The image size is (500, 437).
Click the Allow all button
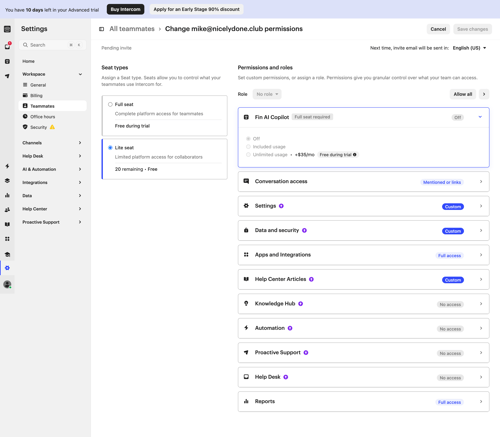[x=463, y=94]
